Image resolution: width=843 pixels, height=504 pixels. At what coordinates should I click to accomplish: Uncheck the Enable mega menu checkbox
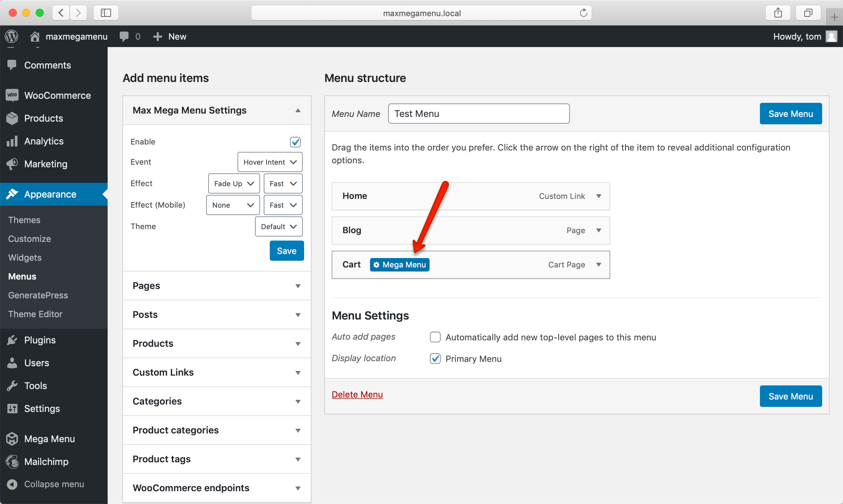(295, 142)
